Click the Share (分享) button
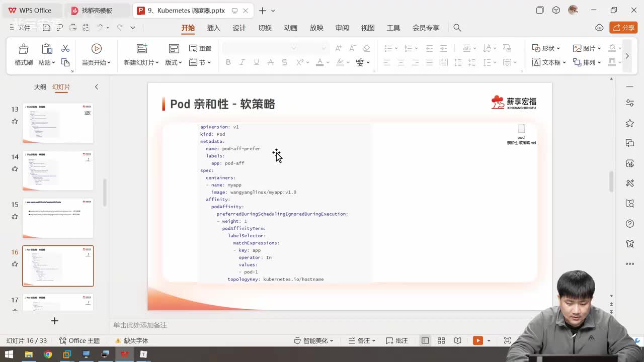The width and height of the screenshot is (644, 362). pyautogui.click(x=623, y=28)
